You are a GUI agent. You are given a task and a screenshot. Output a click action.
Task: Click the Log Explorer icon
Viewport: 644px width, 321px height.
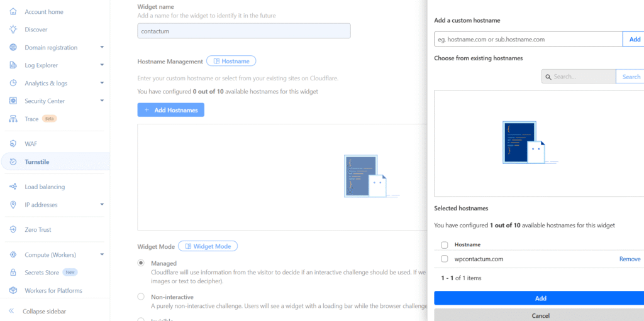[13, 65]
